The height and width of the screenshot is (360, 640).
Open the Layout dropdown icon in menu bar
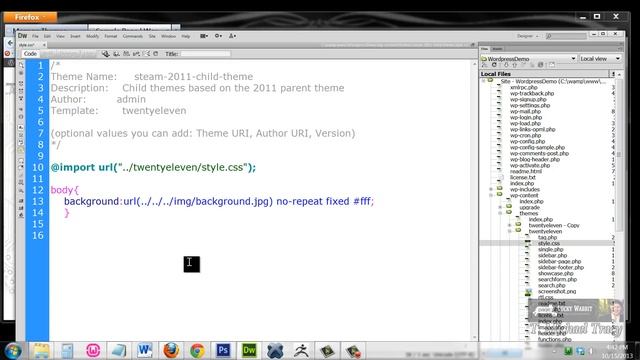(204, 36)
